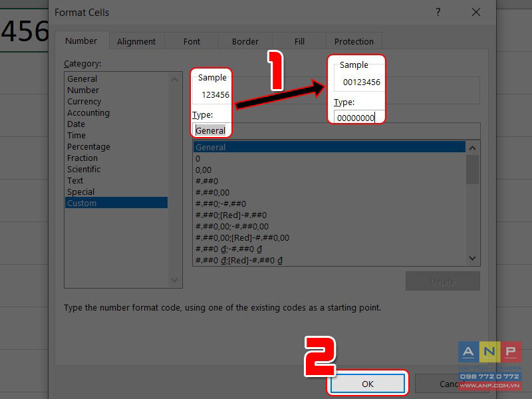Select format code #.##0 đ;-#.##0 đ

pyautogui.click(x=329, y=249)
